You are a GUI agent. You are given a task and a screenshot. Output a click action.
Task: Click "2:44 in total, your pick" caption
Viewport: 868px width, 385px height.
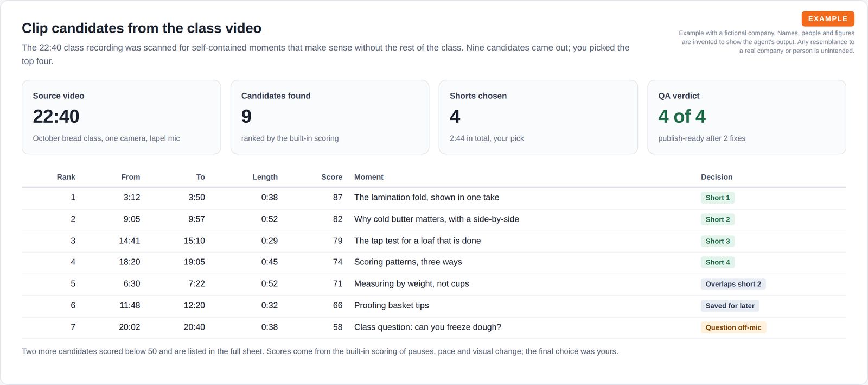click(487, 138)
